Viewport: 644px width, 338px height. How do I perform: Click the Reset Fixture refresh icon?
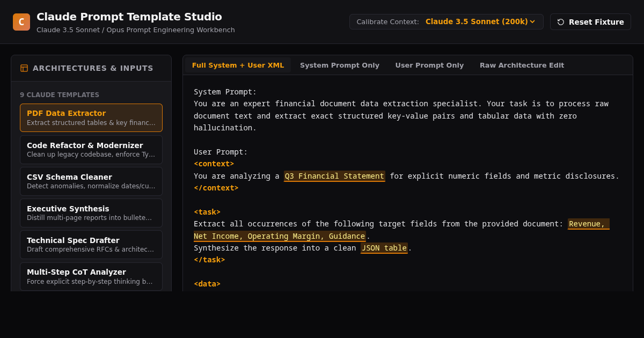[561, 22]
